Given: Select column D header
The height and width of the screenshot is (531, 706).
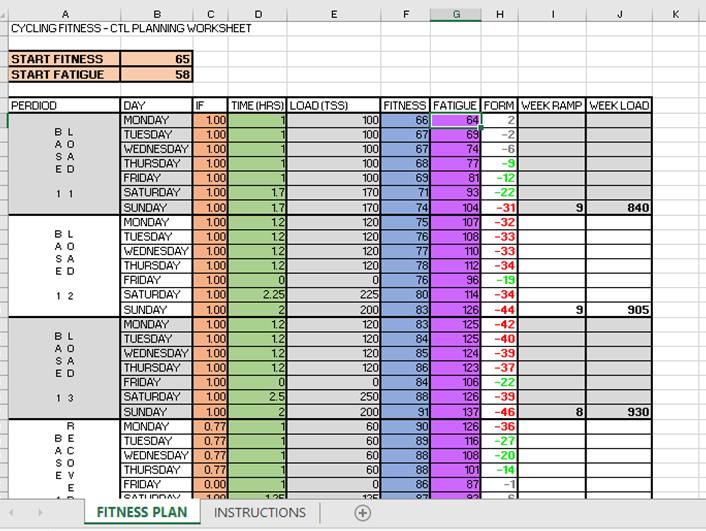Looking at the screenshot, I should coord(258,14).
